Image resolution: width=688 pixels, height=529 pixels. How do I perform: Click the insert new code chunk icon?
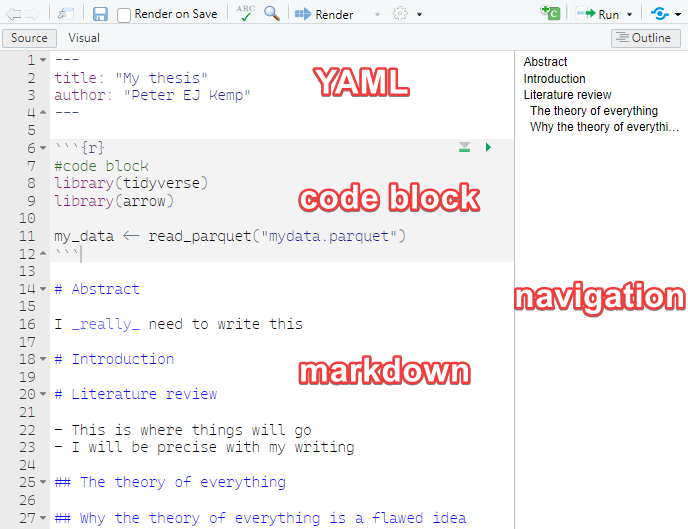coord(551,13)
